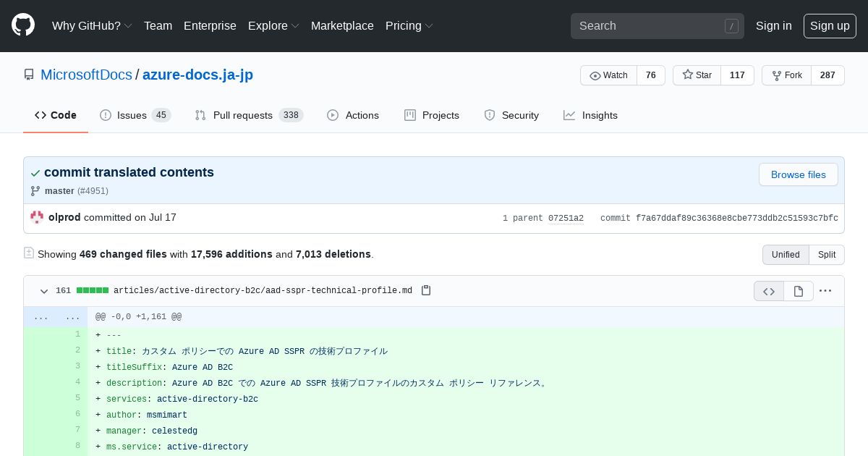
Task: Open the aad-sspr-technical-profile.md file path link
Action: coord(263,291)
